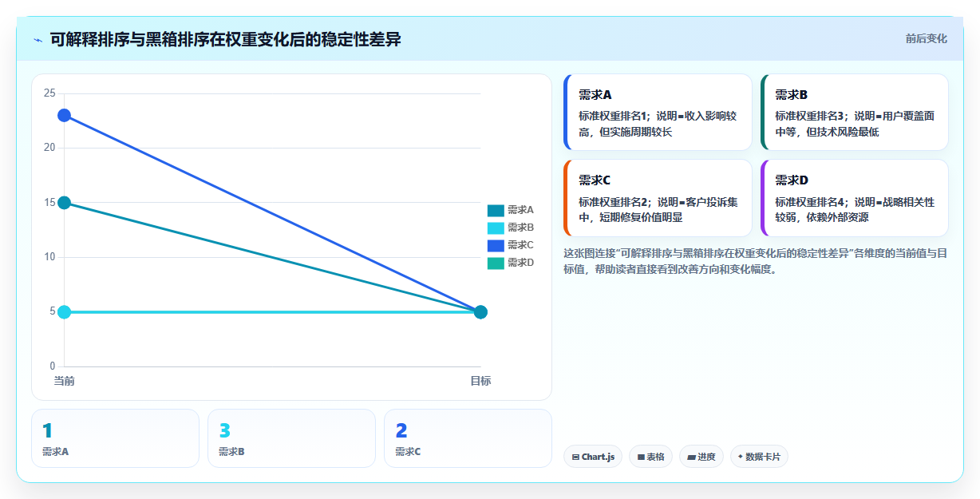Open the 需求D description card
Screen dimensions: 980x499
click(854, 198)
